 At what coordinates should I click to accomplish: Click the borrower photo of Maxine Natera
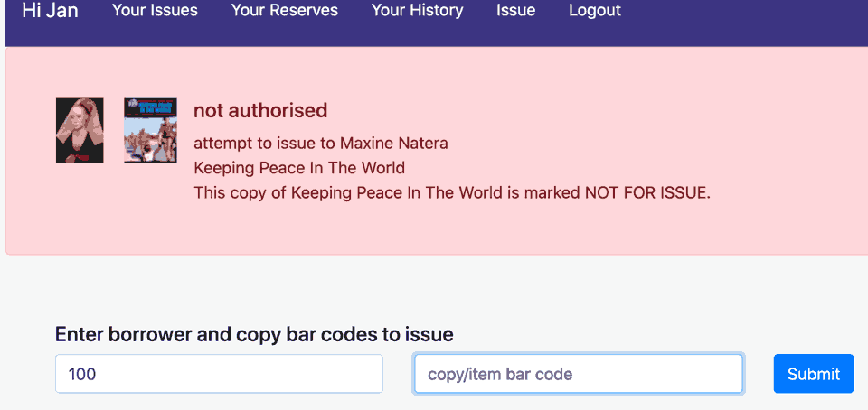(80, 130)
